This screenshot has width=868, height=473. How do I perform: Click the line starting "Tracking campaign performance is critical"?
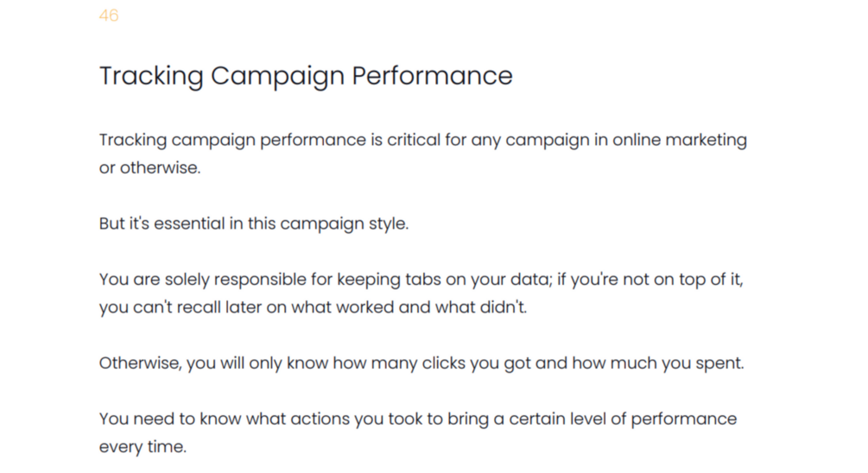click(422, 140)
